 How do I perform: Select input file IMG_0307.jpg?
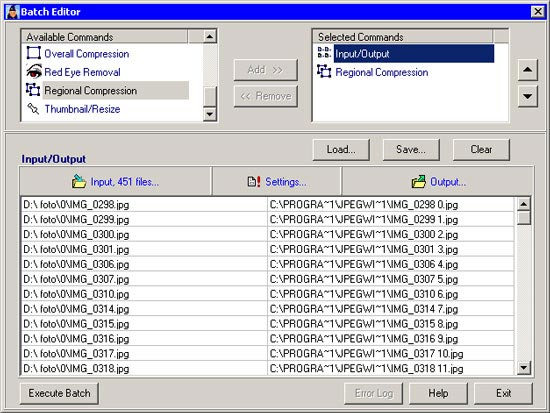pyautogui.click(x=144, y=279)
